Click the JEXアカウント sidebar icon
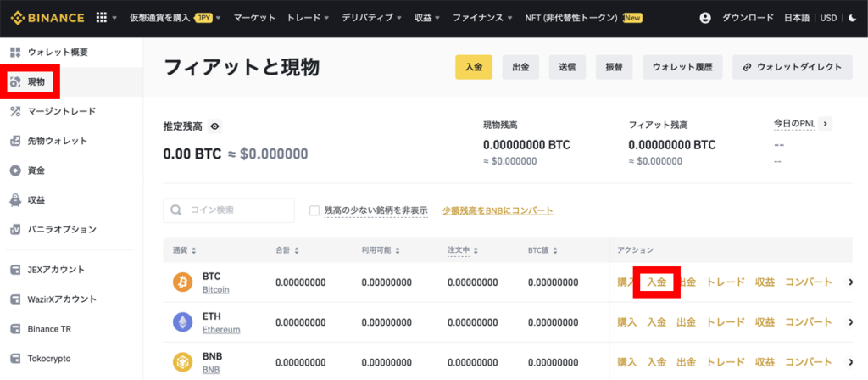Viewport: 868px width, 380px height. tap(15, 270)
